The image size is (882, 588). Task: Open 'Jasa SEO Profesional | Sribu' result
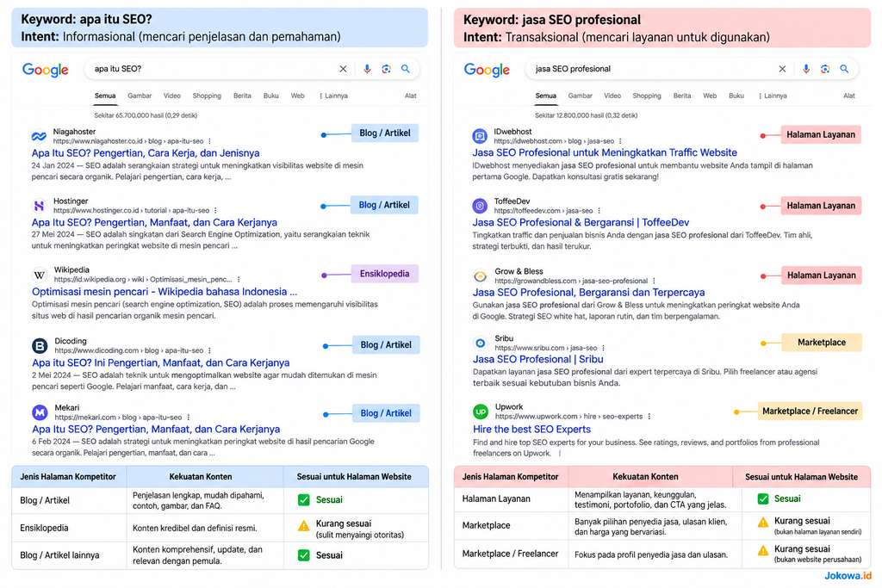pyautogui.click(x=537, y=359)
